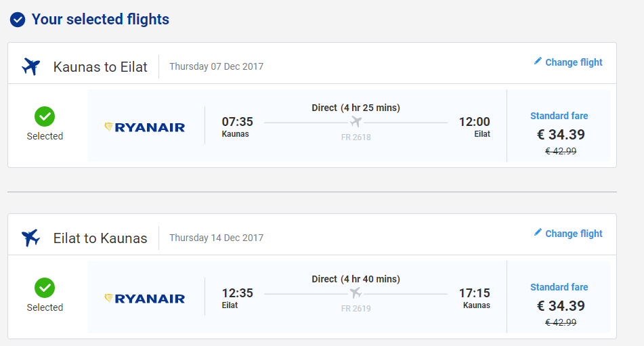Change flight for Eilat to Kaunas

pos(574,234)
